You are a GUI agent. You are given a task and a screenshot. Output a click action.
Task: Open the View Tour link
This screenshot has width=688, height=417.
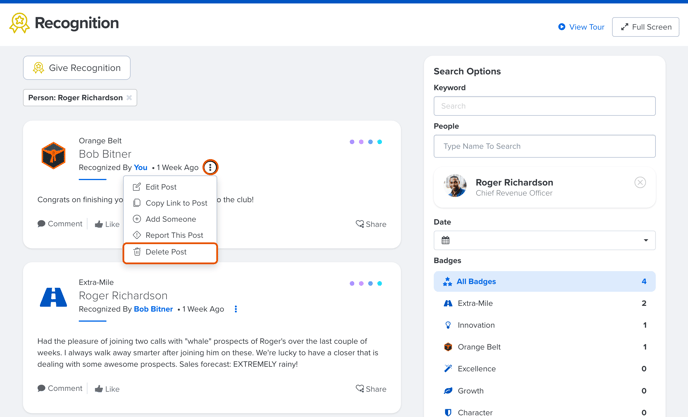point(581,27)
